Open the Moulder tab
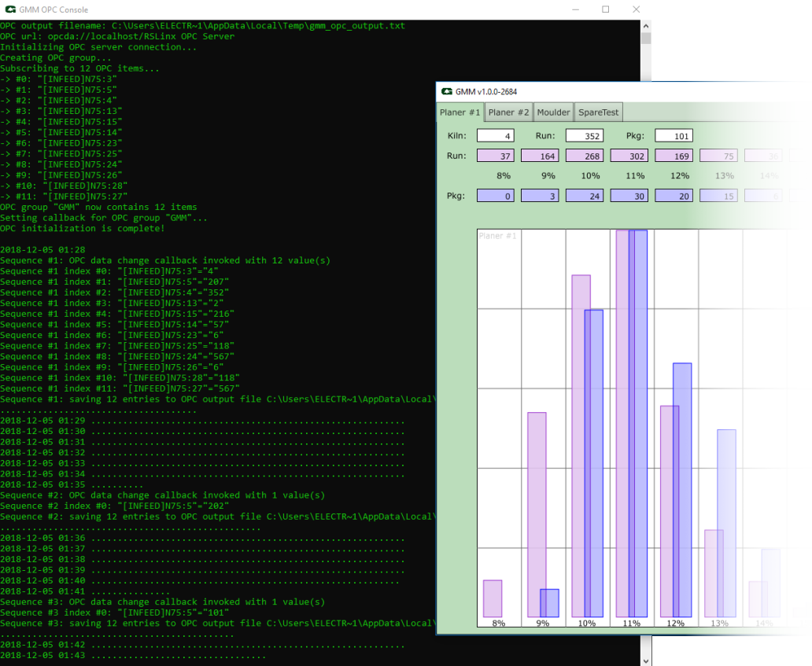 click(553, 112)
